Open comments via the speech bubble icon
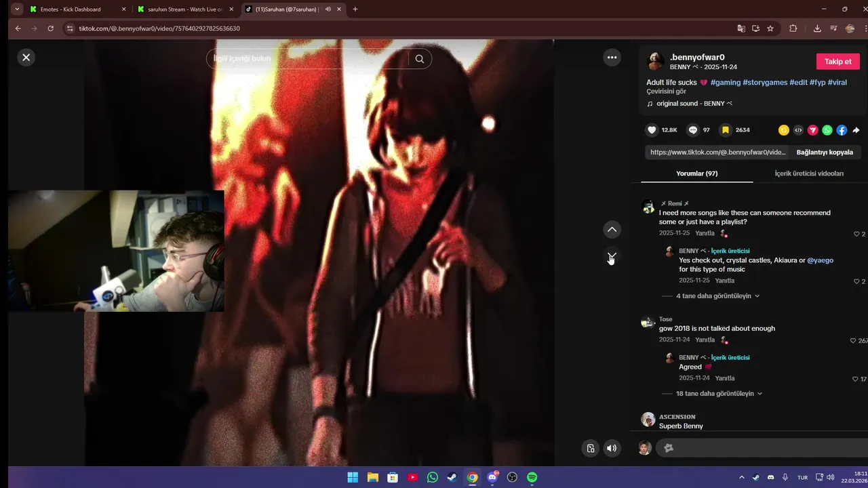This screenshot has height=488, width=868. [693, 130]
